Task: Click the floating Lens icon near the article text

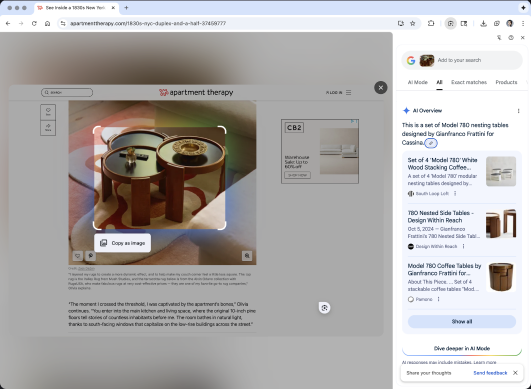Action: 324,308
